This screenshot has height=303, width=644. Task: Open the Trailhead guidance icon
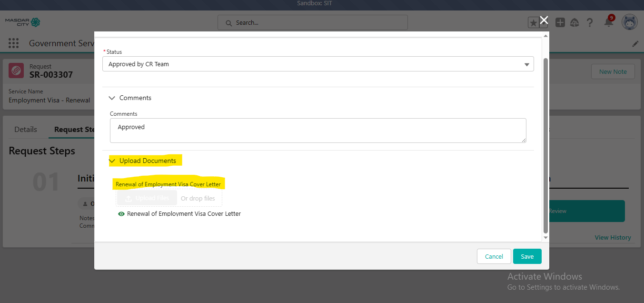[x=575, y=22]
